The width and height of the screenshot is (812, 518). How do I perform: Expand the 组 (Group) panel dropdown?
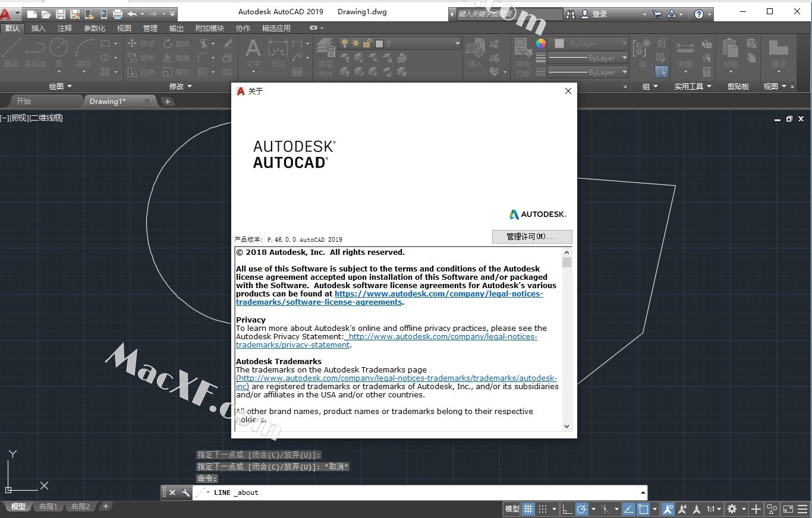pyautogui.click(x=650, y=86)
